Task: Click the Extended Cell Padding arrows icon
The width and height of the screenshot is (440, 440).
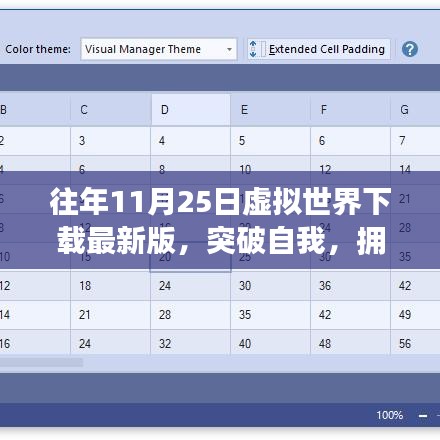Action: click(x=253, y=49)
